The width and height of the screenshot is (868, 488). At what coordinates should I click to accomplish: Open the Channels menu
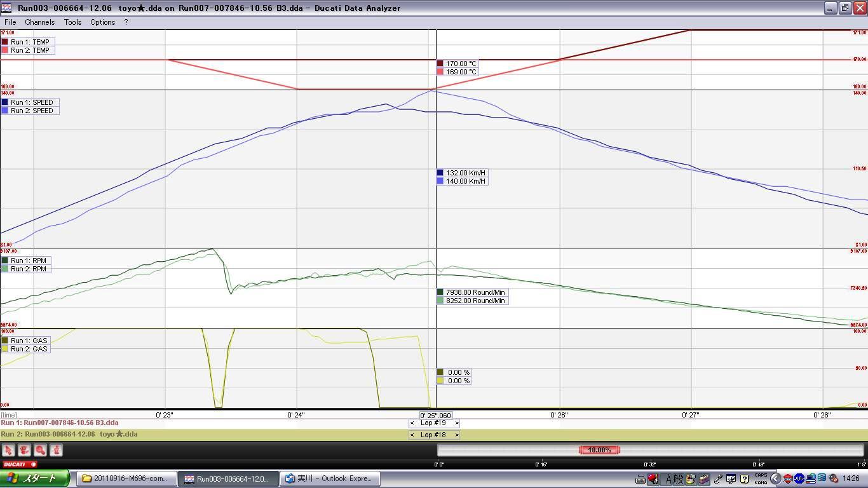coord(39,22)
